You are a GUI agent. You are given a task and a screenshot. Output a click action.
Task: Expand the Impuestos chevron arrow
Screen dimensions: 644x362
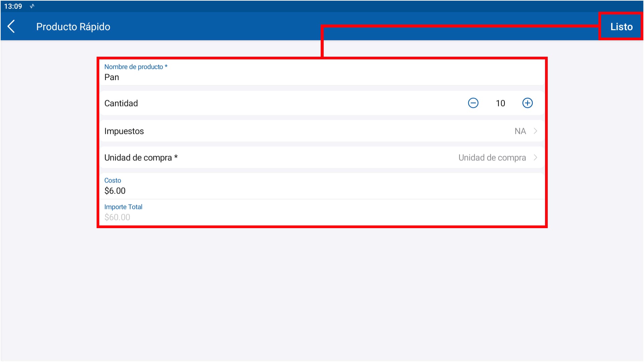pyautogui.click(x=535, y=131)
